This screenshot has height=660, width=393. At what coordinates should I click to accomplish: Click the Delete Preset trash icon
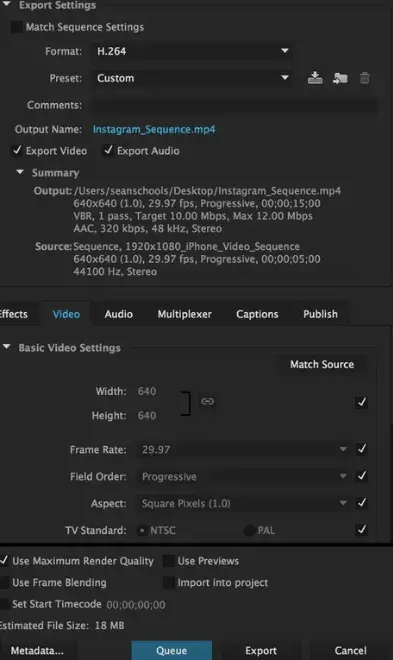pyautogui.click(x=365, y=78)
